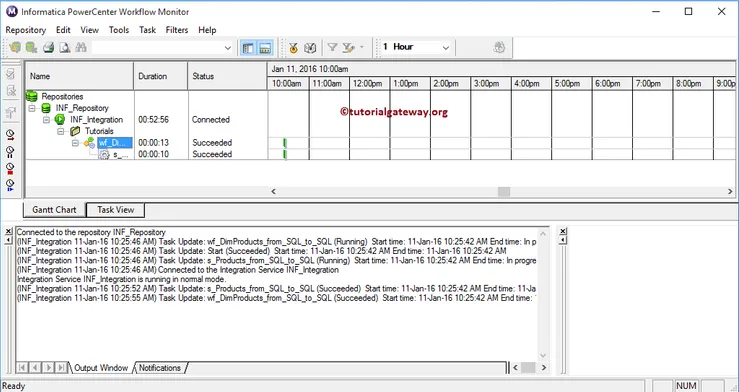Open the empty search combo box dropdown
Screen dimensions: 739x392
click(x=228, y=48)
